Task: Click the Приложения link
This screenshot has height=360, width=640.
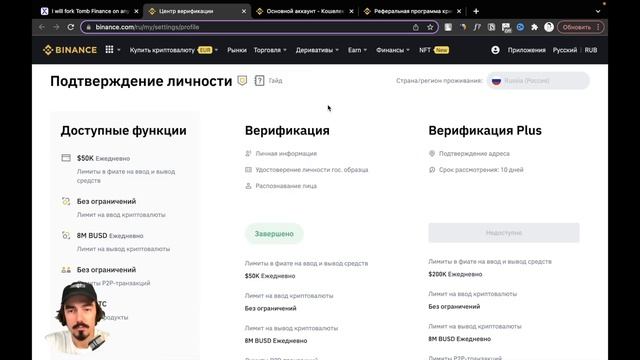Action: [527, 50]
